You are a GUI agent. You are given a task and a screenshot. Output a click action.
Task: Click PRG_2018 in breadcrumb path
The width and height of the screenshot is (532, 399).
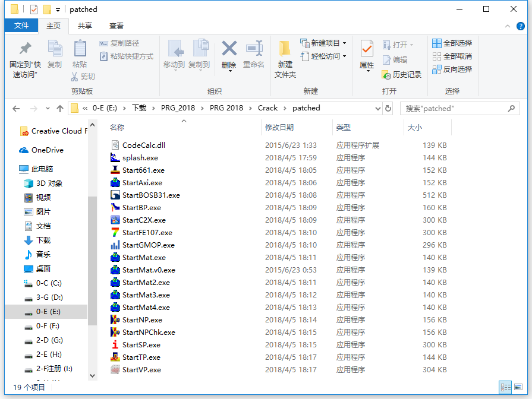178,108
